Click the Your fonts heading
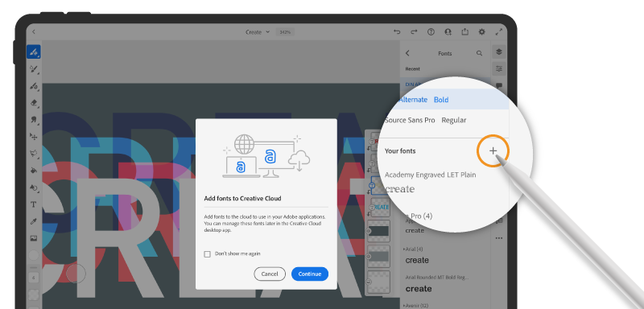This screenshot has width=644, height=309. tap(400, 151)
